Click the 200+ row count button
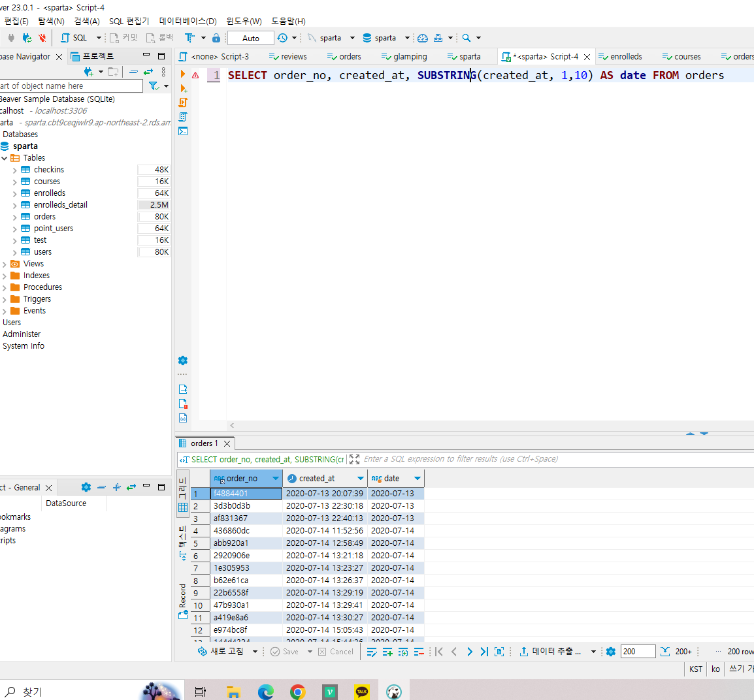The image size is (754, 700). 676,652
